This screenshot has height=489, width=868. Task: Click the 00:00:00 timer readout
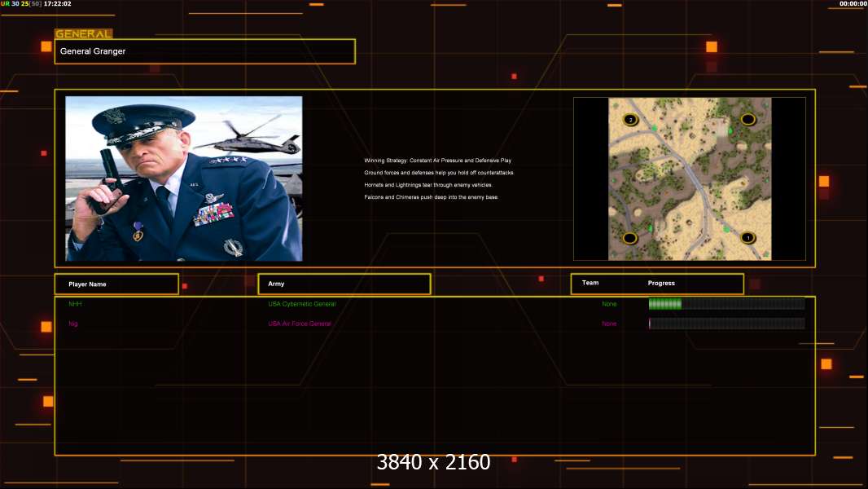click(x=853, y=3)
